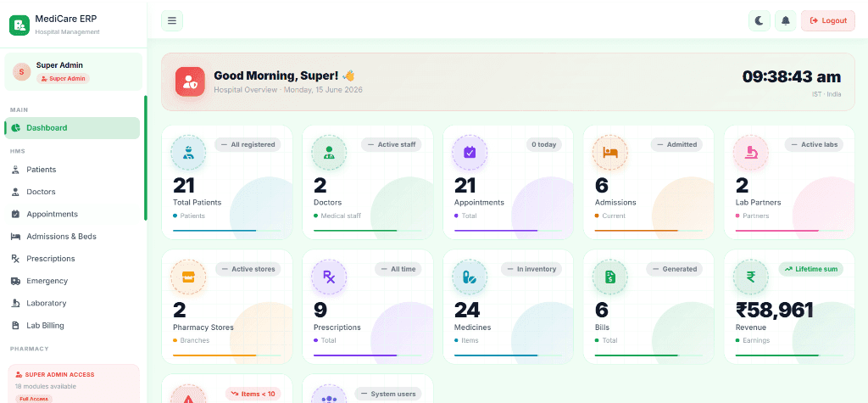Click the Lab Partners microscope icon
Viewport: 868px width, 403px height.
coord(751,152)
